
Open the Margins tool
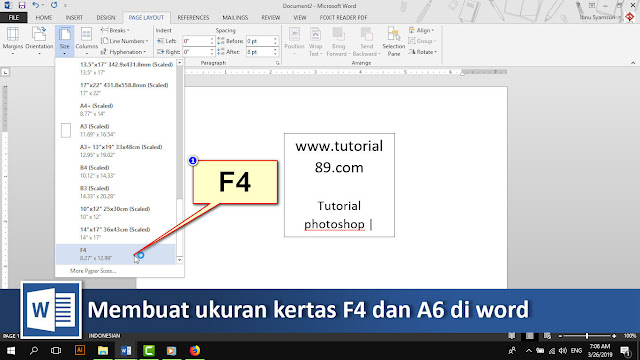coord(13,40)
